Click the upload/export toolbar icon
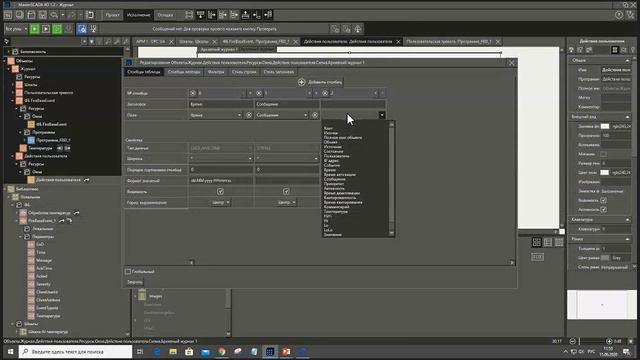Viewport: 640px width, 360px height. click(245, 15)
